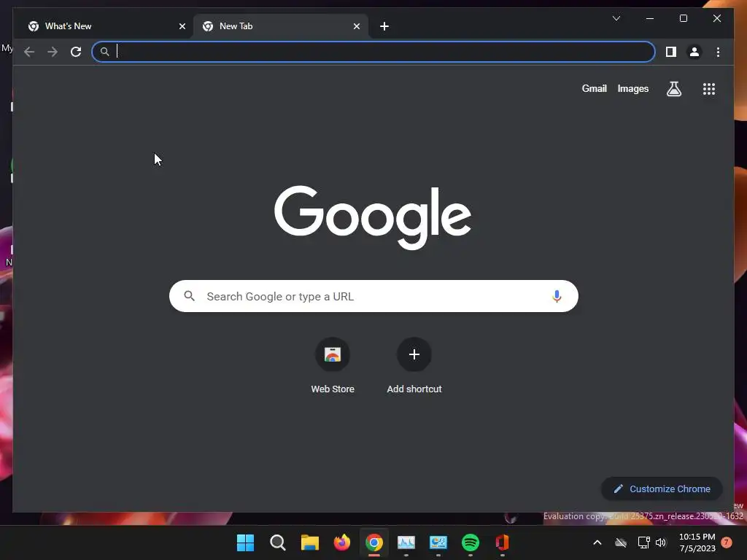
Task: Click the Chrome taskbar icon
Action: pos(374,542)
